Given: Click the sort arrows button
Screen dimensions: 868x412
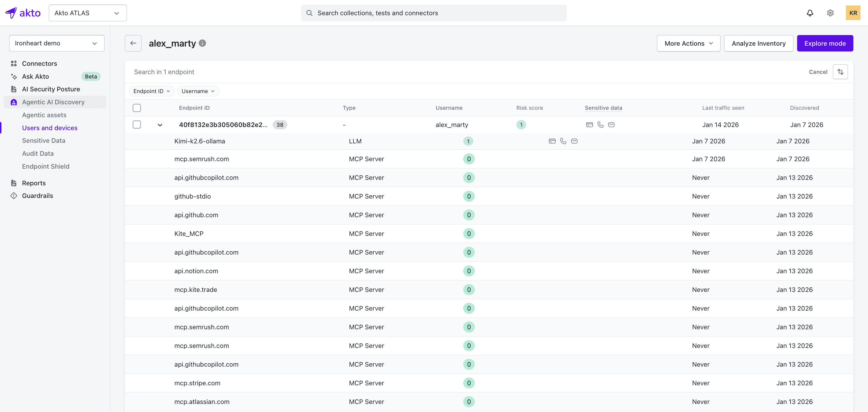Looking at the screenshot, I should (x=840, y=72).
